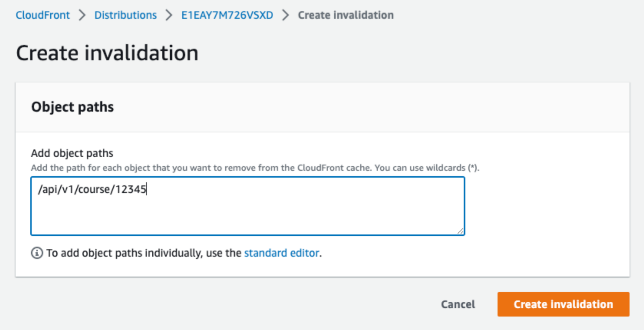Image resolution: width=644 pixels, height=330 pixels.
Task: Open distribution E1EAY7M726VSXD from breadcrumb
Action: (x=227, y=15)
